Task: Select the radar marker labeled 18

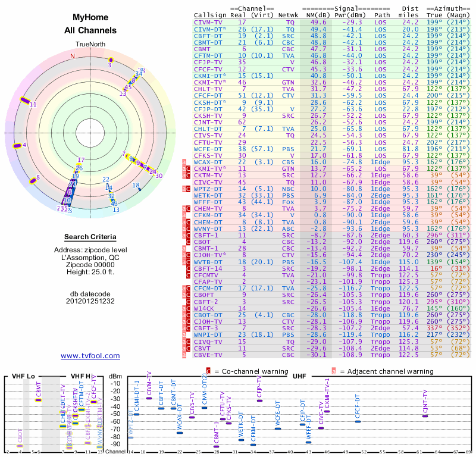Action: 140,189
